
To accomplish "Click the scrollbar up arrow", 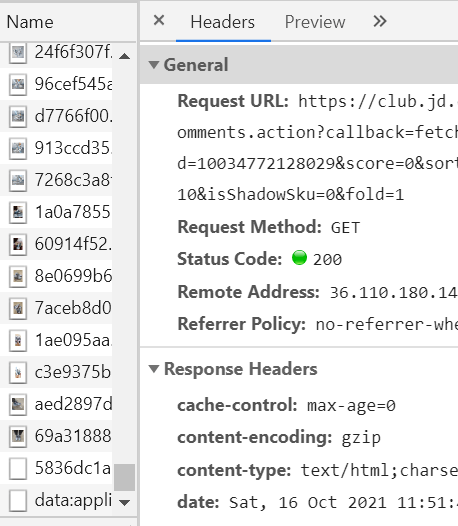I will pos(124,56).
